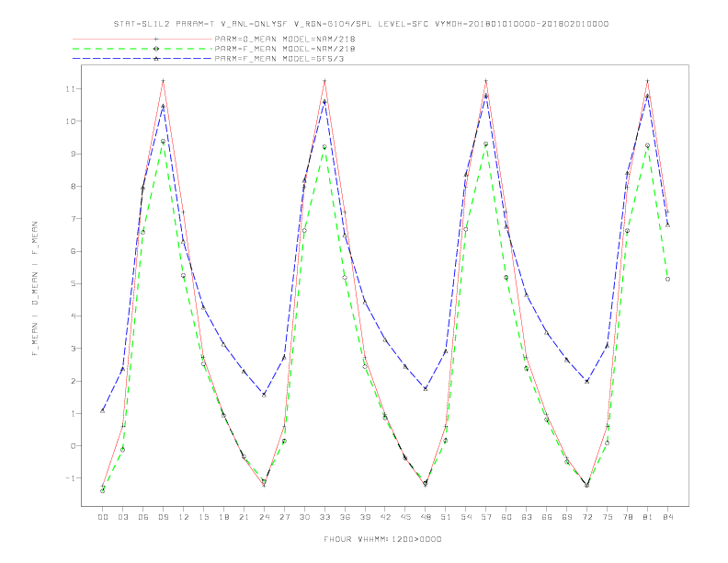Click x-axis forecast hour label 60
This screenshot has height=563, width=728.
[x=506, y=517]
